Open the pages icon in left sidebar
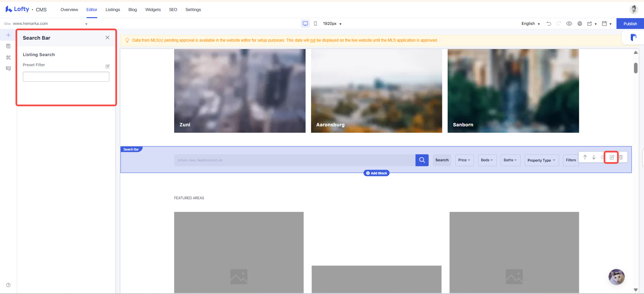 tap(8, 46)
